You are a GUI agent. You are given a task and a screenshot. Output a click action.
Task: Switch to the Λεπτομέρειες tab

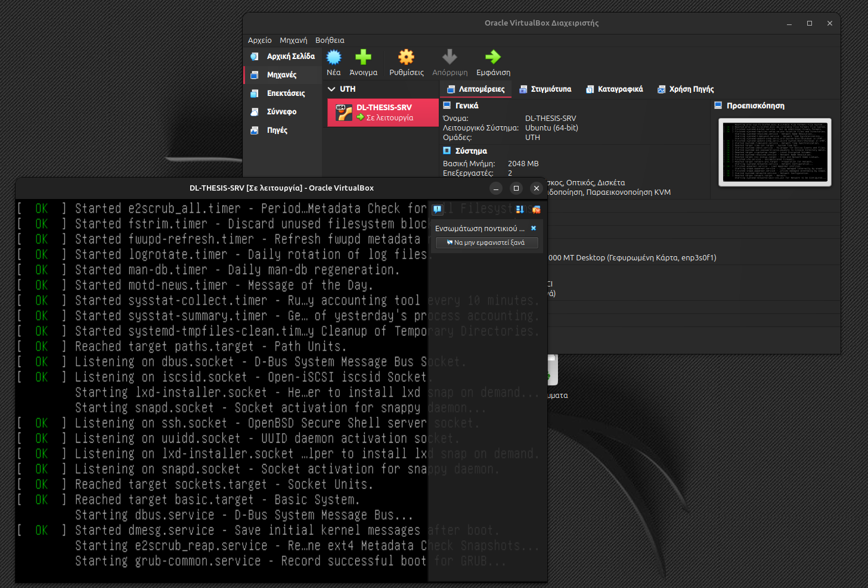point(476,89)
